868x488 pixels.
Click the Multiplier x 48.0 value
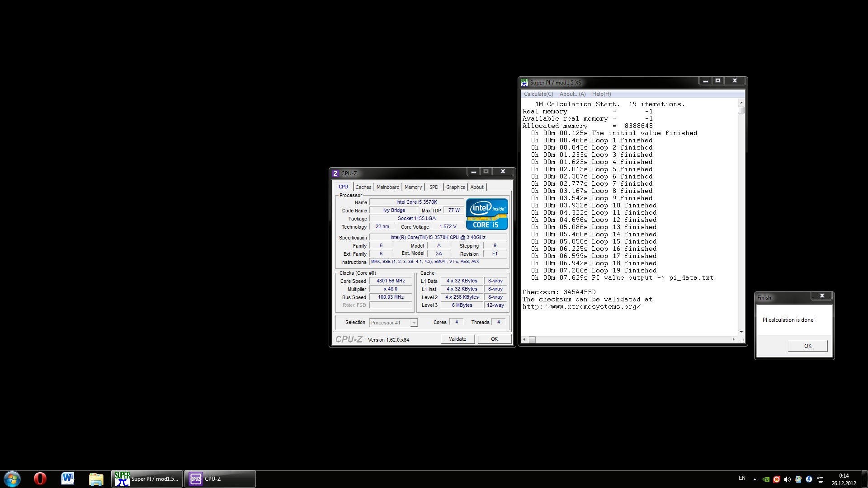click(391, 289)
